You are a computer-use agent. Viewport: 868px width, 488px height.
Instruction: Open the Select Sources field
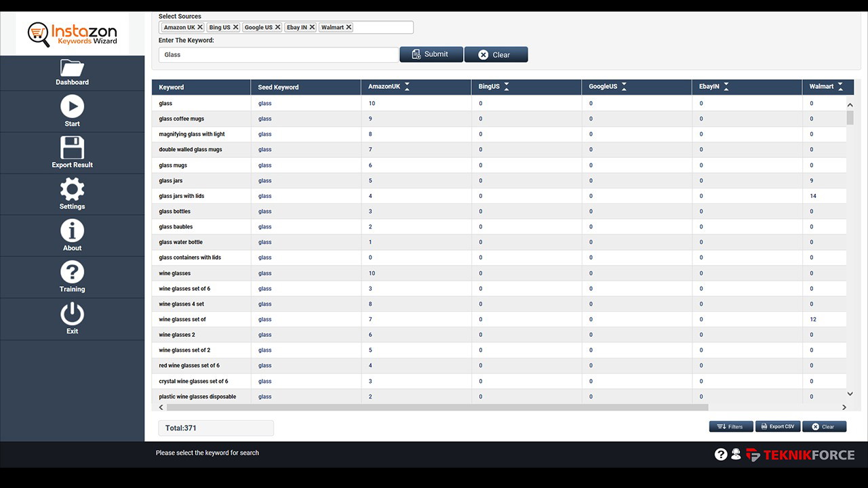click(380, 27)
